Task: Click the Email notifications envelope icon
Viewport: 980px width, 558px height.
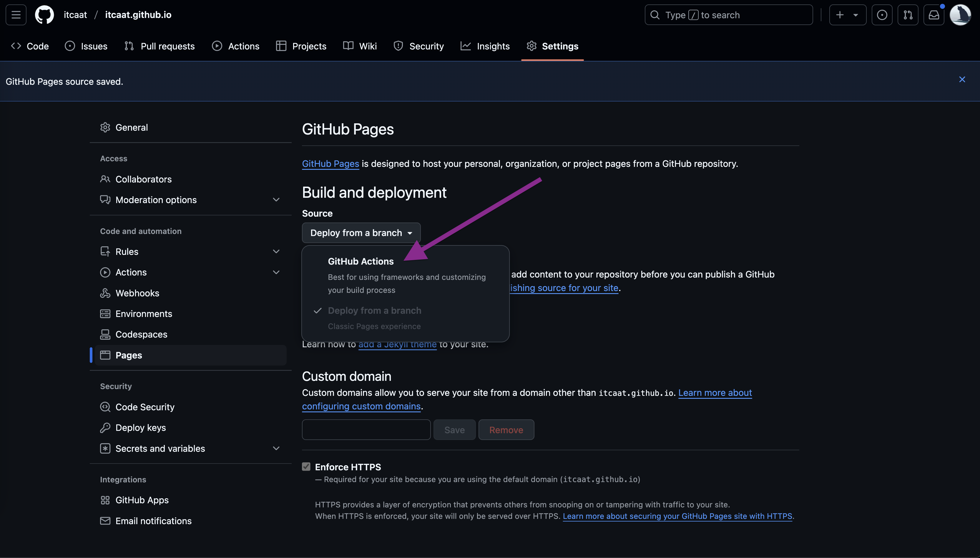Action: point(105,520)
